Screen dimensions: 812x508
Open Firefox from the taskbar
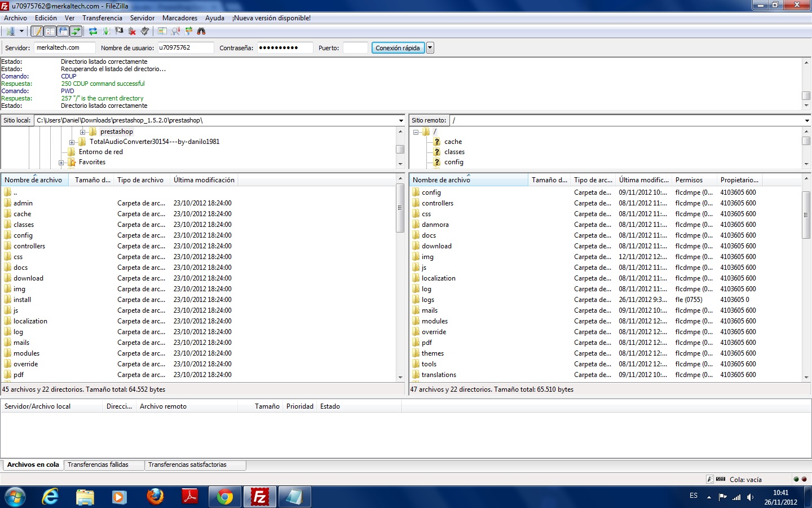pyautogui.click(x=155, y=497)
